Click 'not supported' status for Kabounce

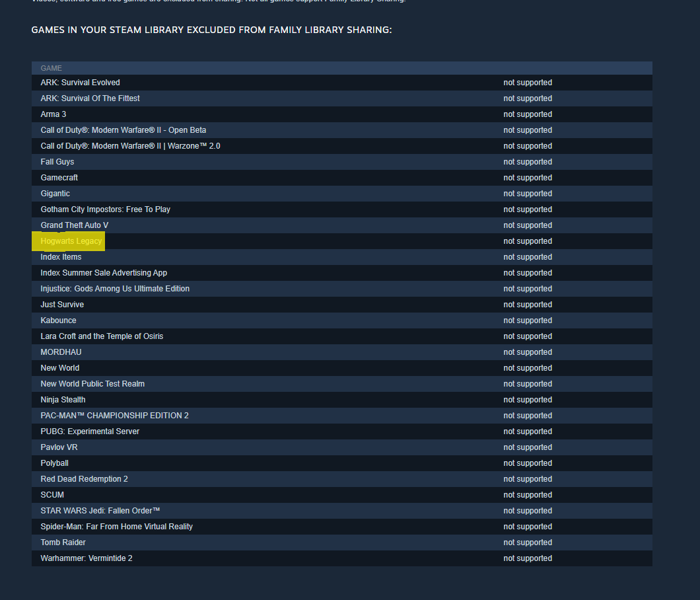coord(528,320)
